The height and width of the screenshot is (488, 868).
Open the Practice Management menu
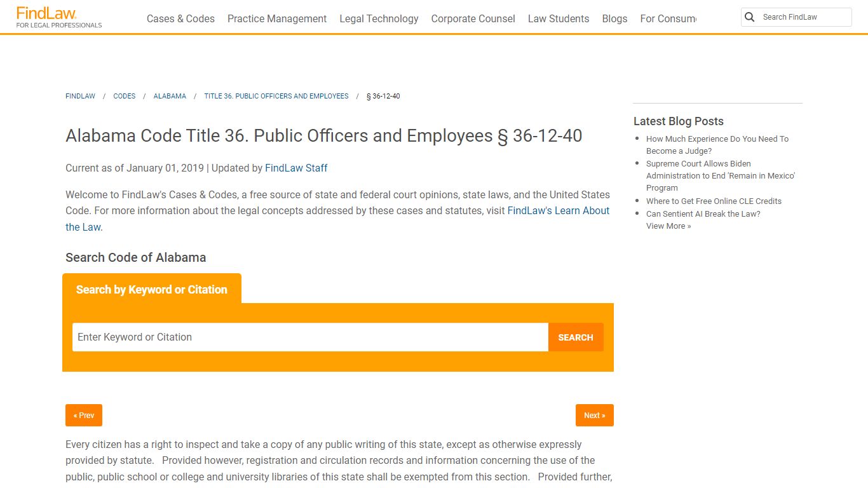point(277,18)
